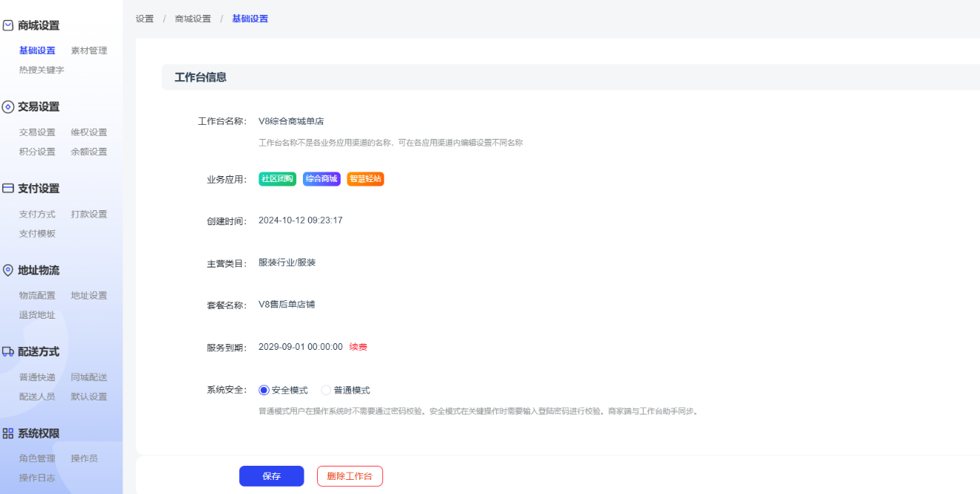Open 热搜关键字 menu item

pyautogui.click(x=42, y=70)
